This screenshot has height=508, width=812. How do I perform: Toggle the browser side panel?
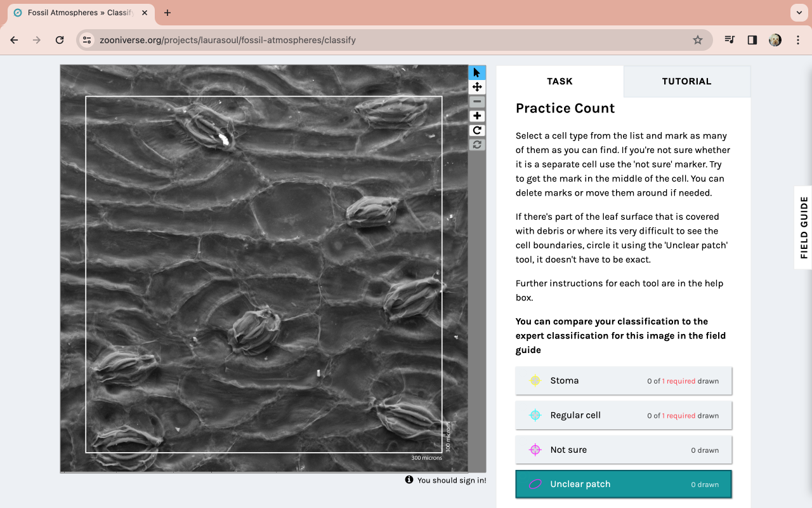[752, 40]
